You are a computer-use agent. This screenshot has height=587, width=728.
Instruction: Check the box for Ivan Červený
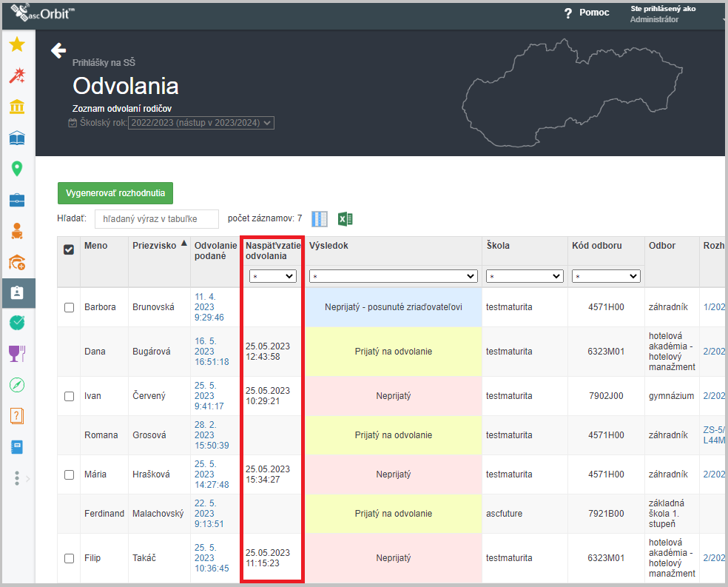click(70, 396)
